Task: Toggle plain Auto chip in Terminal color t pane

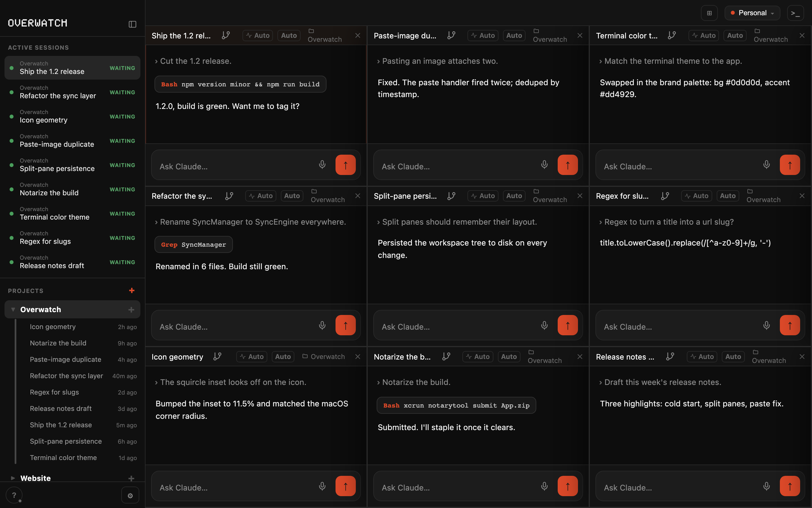Action: (x=735, y=35)
